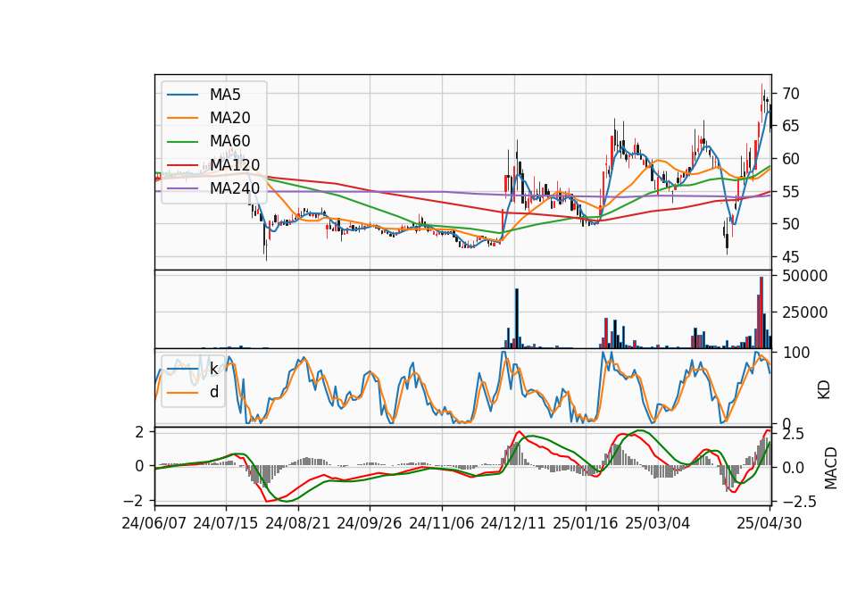Select the 24/08/21 date label

tap(298, 524)
